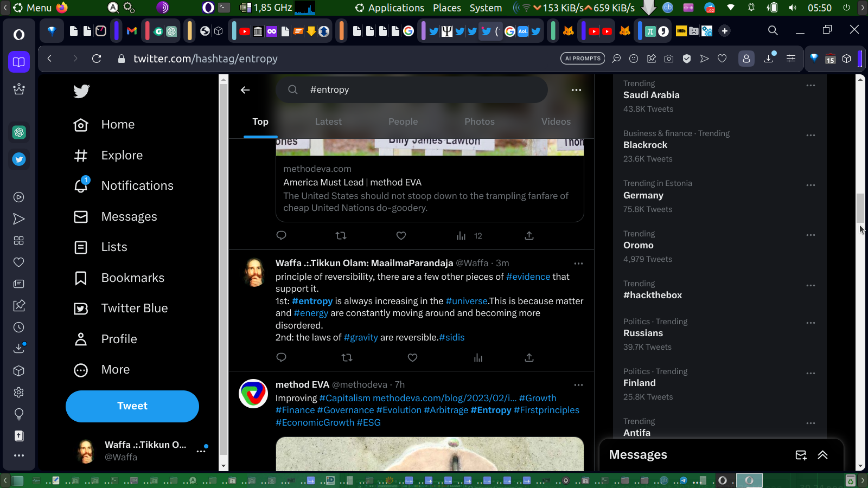Open Easy Setup sliders icon
This screenshot has height=488, width=868.
(x=791, y=59)
